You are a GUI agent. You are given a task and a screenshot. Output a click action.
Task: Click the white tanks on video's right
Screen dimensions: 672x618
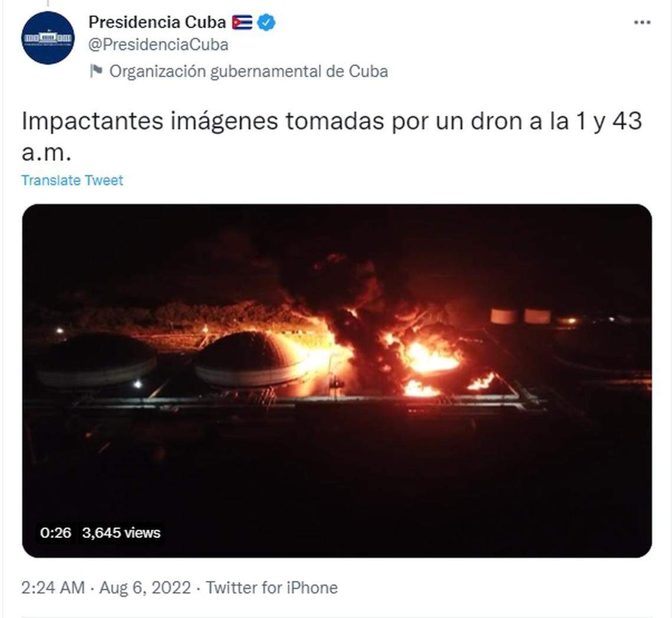[x=521, y=316]
